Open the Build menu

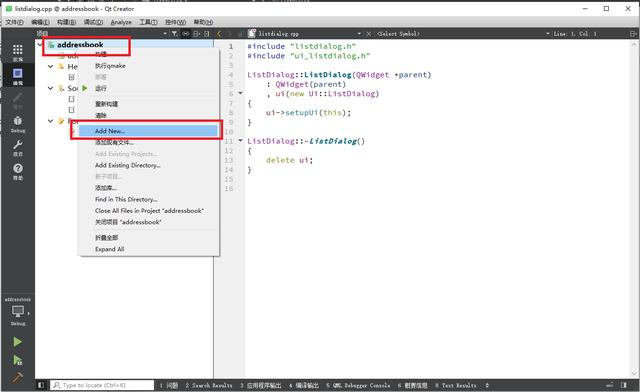(66, 22)
